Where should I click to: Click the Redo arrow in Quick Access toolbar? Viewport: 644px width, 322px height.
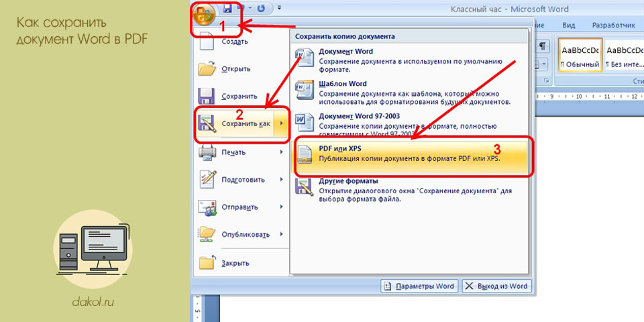click(x=260, y=8)
